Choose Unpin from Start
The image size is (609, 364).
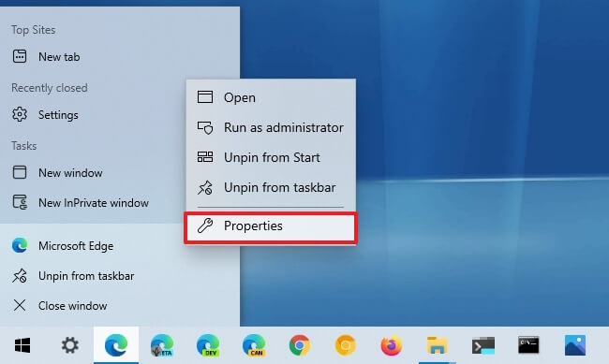pos(271,157)
